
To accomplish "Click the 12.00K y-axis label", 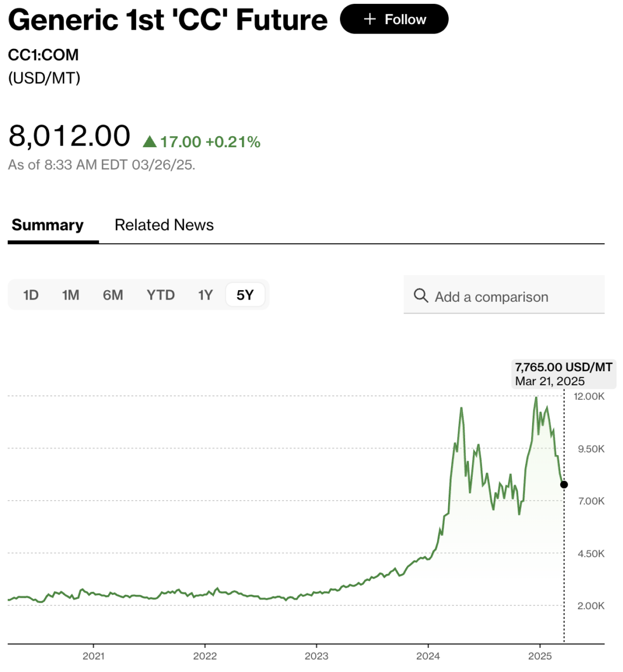I will coord(589,396).
